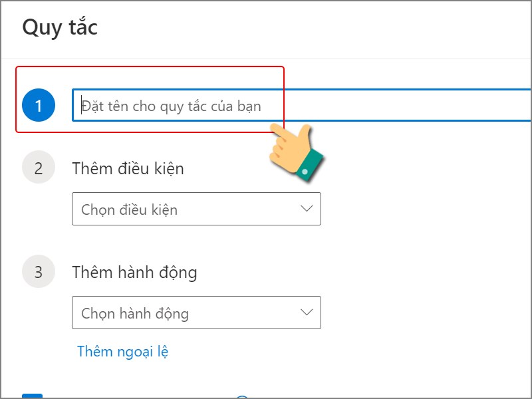The height and width of the screenshot is (399, 532).
Task: Click the chevron in Chọn điều kiện box
Action: [x=307, y=209]
